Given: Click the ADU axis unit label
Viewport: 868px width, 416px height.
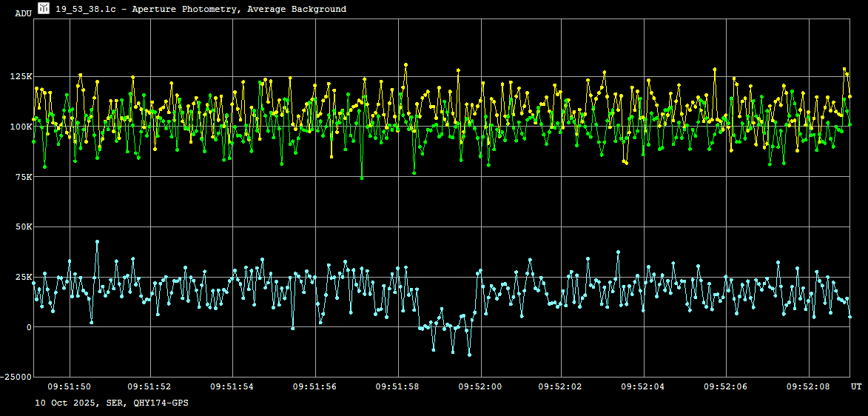Looking at the screenshot, I should (x=23, y=13).
